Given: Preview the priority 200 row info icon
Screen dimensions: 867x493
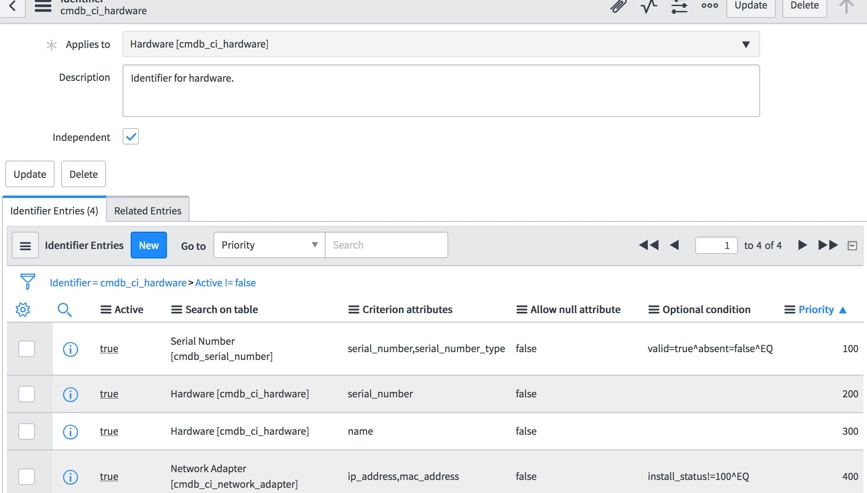Looking at the screenshot, I should point(70,394).
